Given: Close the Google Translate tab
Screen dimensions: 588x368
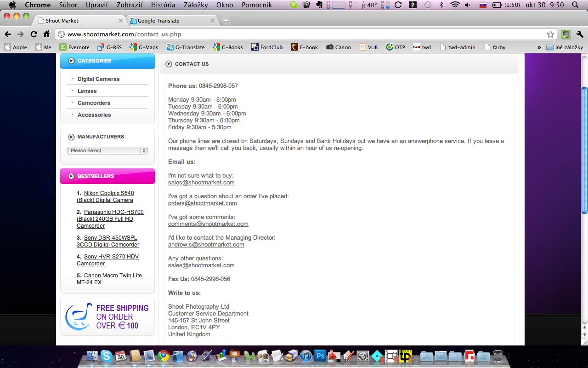Looking at the screenshot, I should [x=213, y=21].
